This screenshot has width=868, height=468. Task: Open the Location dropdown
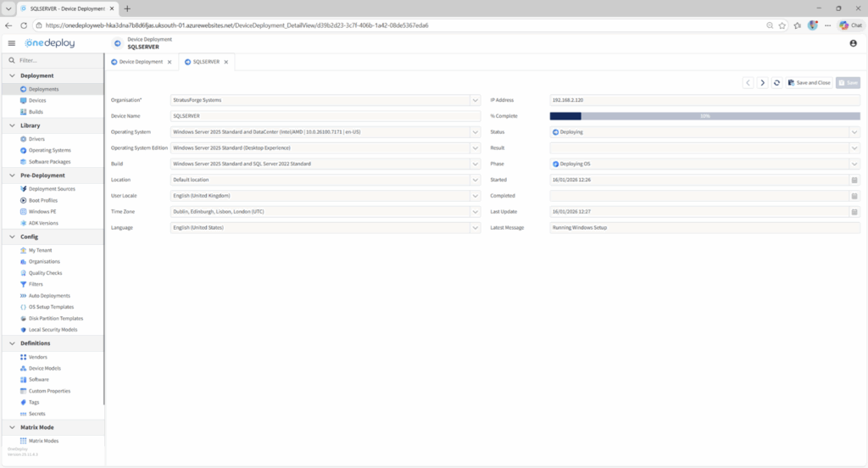tap(475, 180)
